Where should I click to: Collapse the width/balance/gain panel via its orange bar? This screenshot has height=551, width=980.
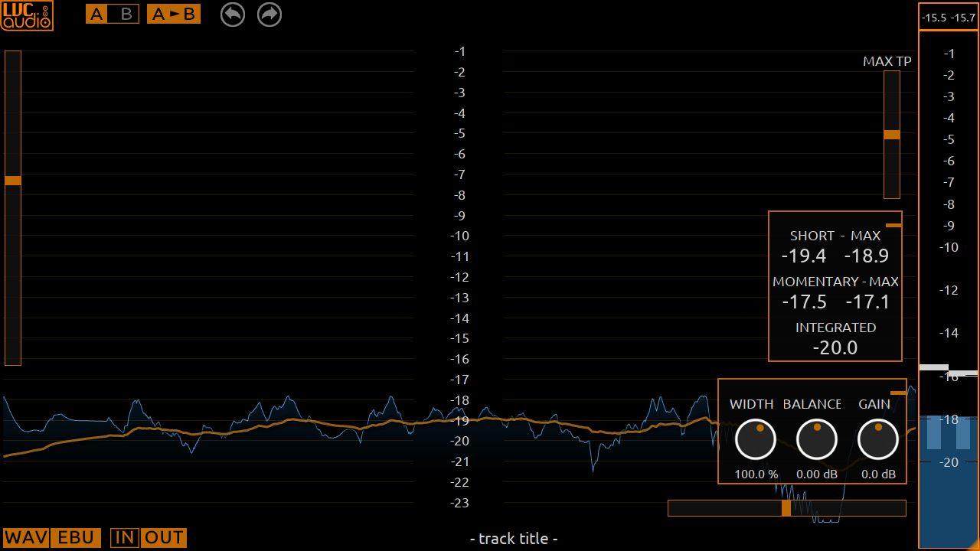[897, 393]
